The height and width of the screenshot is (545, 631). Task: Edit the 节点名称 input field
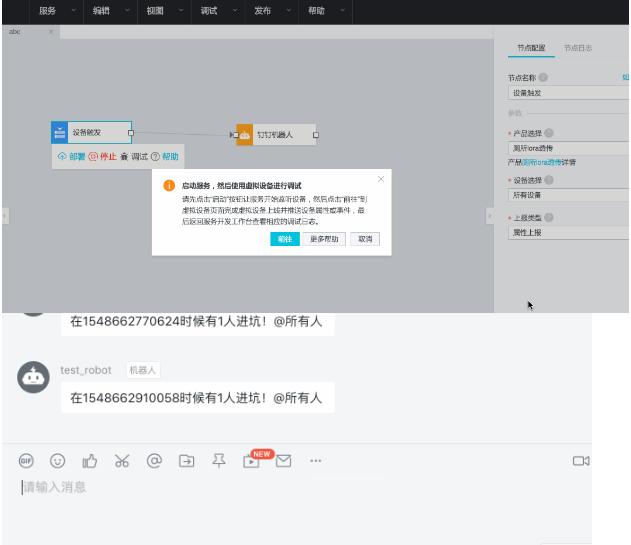[x=568, y=93]
